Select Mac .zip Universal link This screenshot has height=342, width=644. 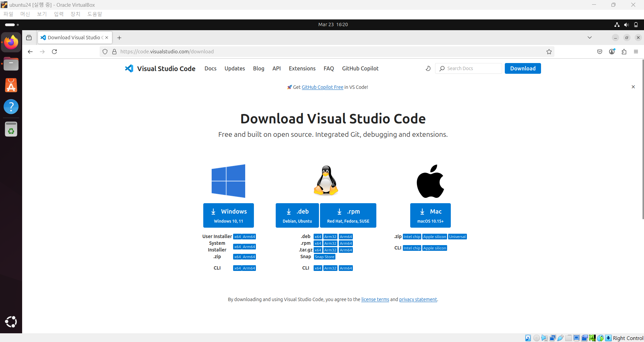coord(458,237)
